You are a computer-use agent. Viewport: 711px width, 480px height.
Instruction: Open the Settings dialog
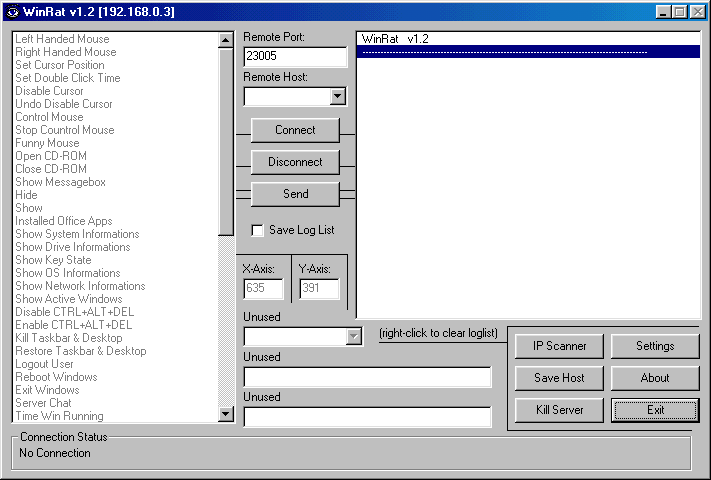point(655,346)
